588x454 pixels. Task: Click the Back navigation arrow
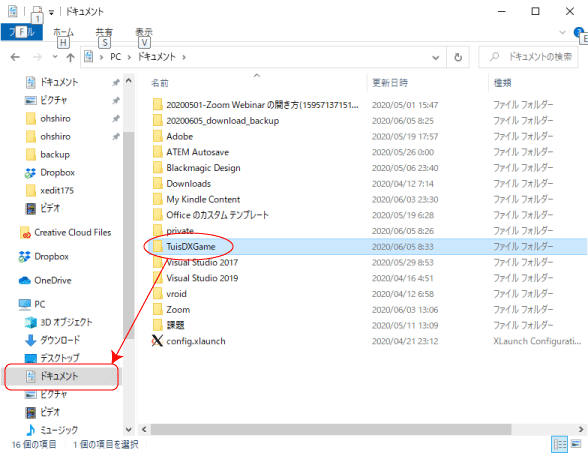pyautogui.click(x=15, y=57)
